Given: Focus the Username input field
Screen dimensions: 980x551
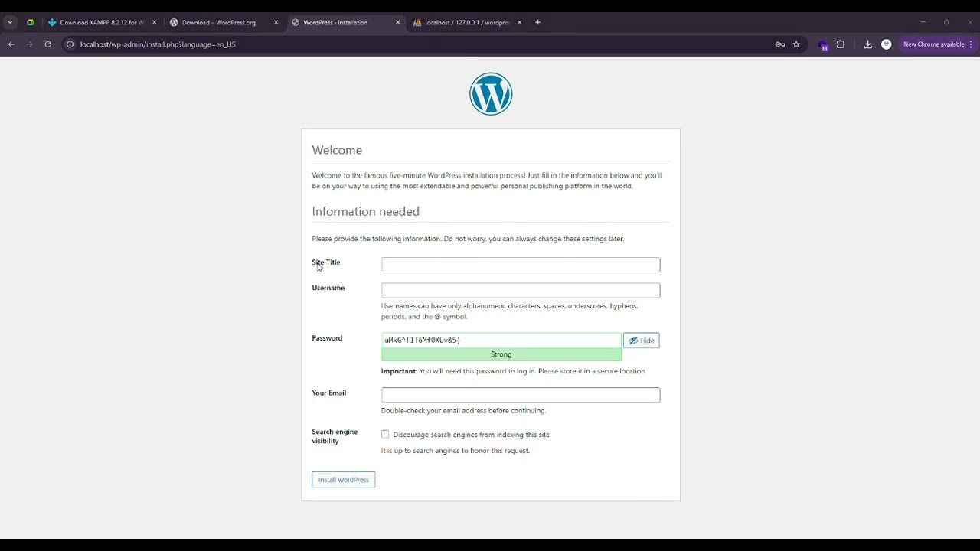Looking at the screenshot, I should pyautogui.click(x=521, y=291).
